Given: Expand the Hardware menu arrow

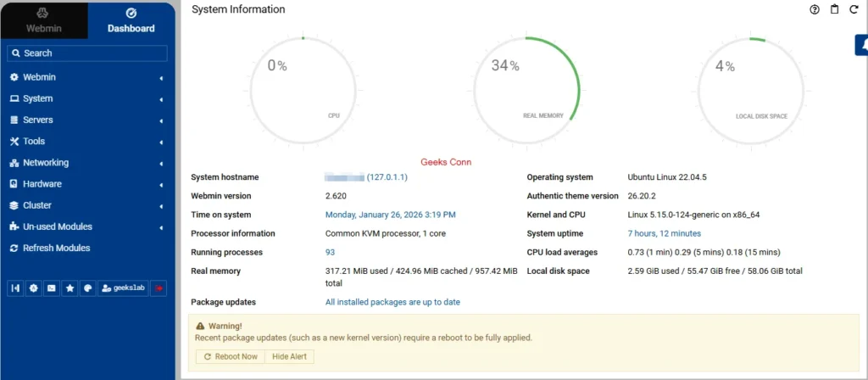Looking at the screenshot, I should 161,186.
